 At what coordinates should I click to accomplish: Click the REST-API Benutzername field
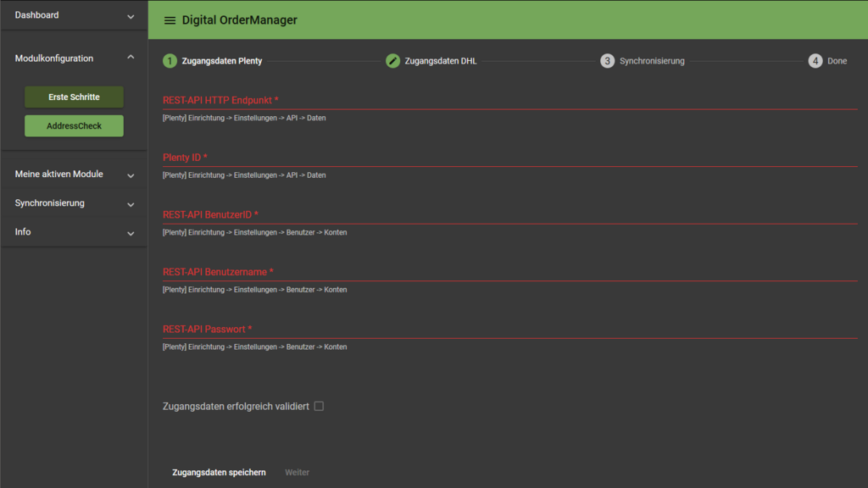pyautogui.click(x=509, y=272)
